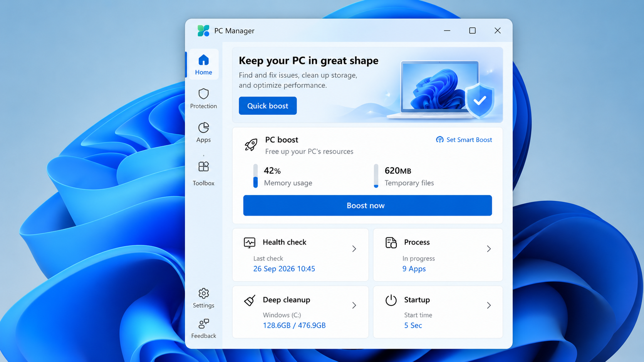Click the Temporary files level bar
644x362 pixels.
(x=376, y=176)
